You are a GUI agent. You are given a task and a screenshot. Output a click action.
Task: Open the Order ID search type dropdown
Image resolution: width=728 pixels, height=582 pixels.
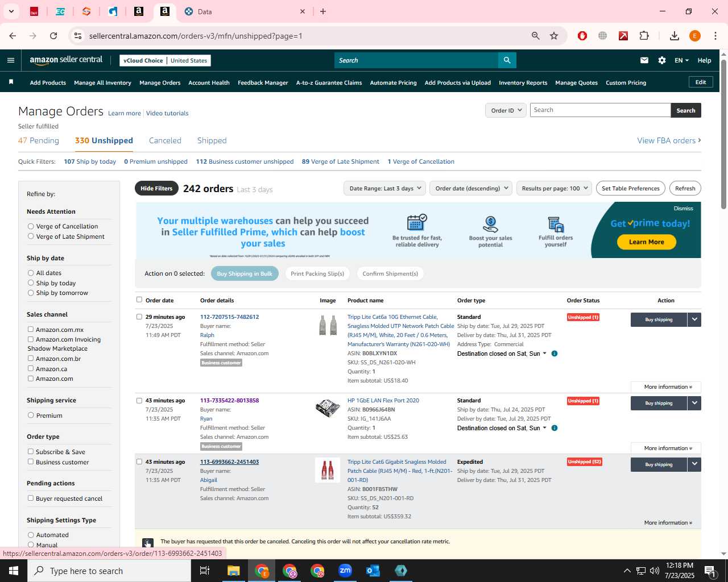pos(506,110)
